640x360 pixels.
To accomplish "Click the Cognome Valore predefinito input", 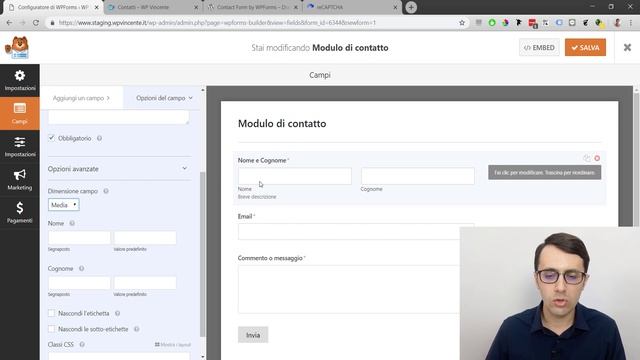I will pyautogui.click(x=145, y=283).
